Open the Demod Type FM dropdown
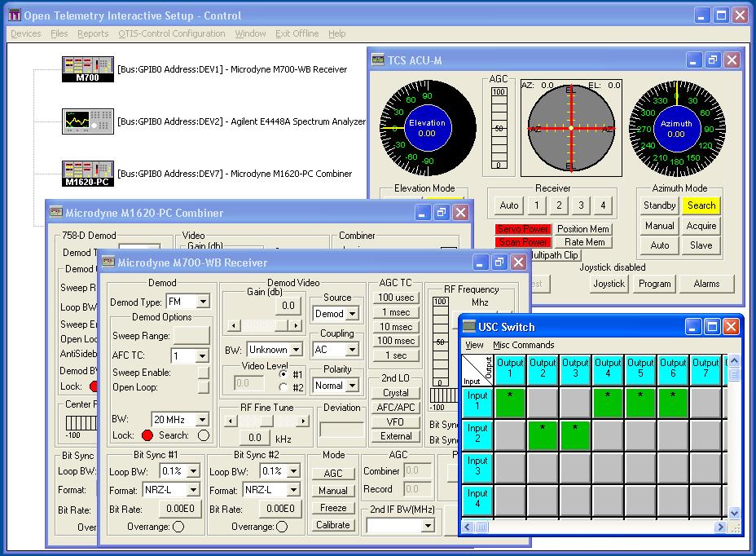 (204, 302)
